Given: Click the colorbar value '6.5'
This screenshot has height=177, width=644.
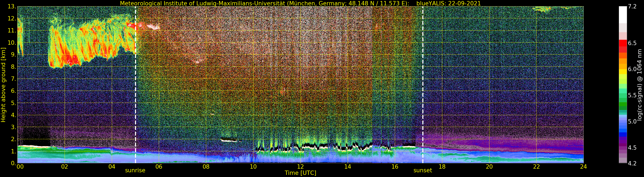Looking at the screenshot, I should point(632,43).
